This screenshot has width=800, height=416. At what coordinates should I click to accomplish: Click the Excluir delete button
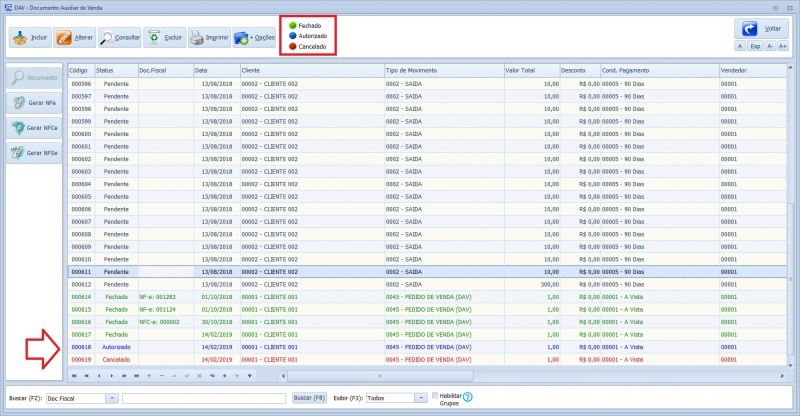(164, 39)
